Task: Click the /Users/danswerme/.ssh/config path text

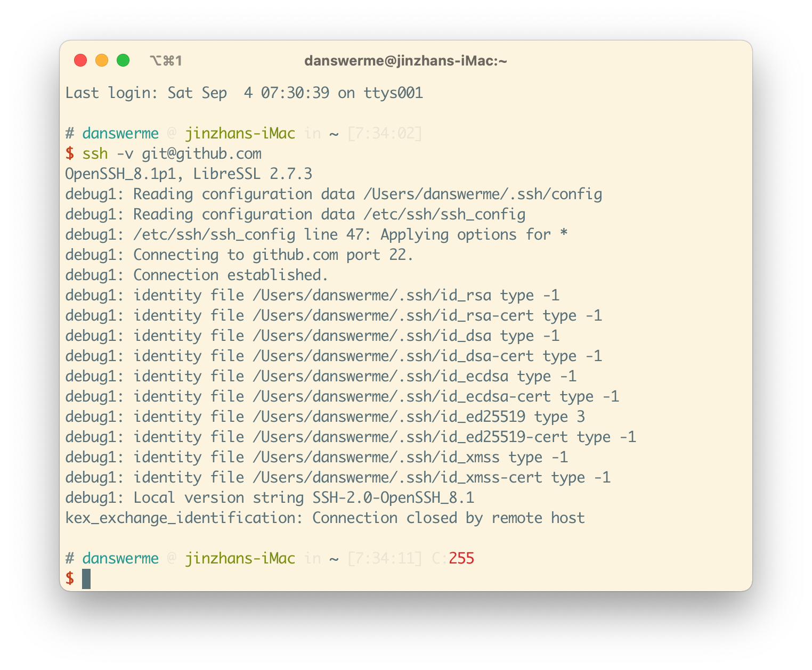Action: pyautogui.click(x=482, y=194)
